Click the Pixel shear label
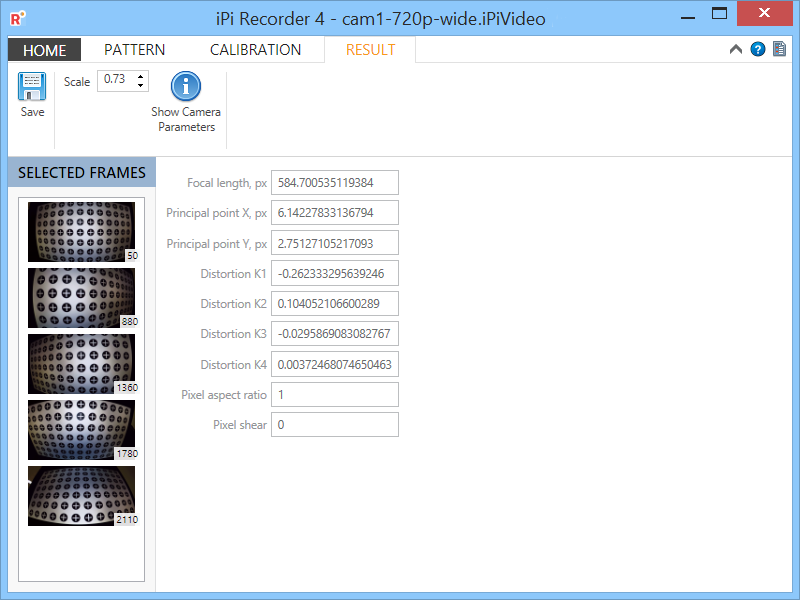This screenshot has height=600, width=800. (240, 425)
